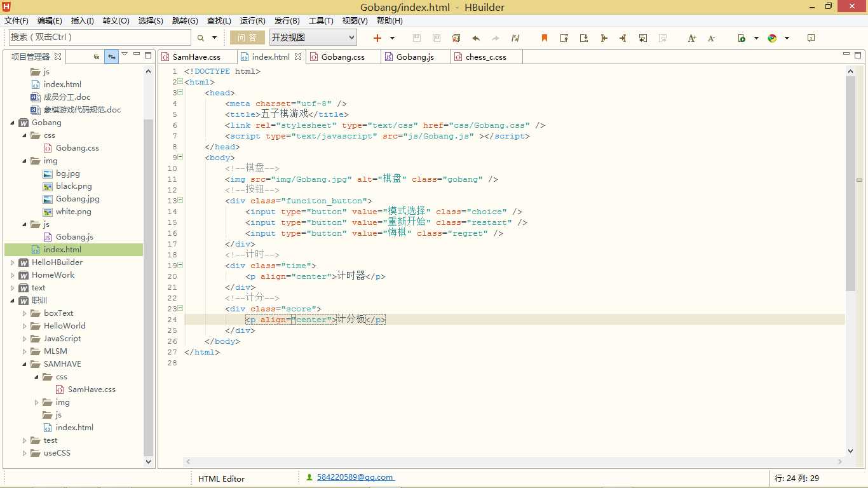
Task: Open project manager view menu triangle
Action: pyautogui.click(x=125, y=54)
